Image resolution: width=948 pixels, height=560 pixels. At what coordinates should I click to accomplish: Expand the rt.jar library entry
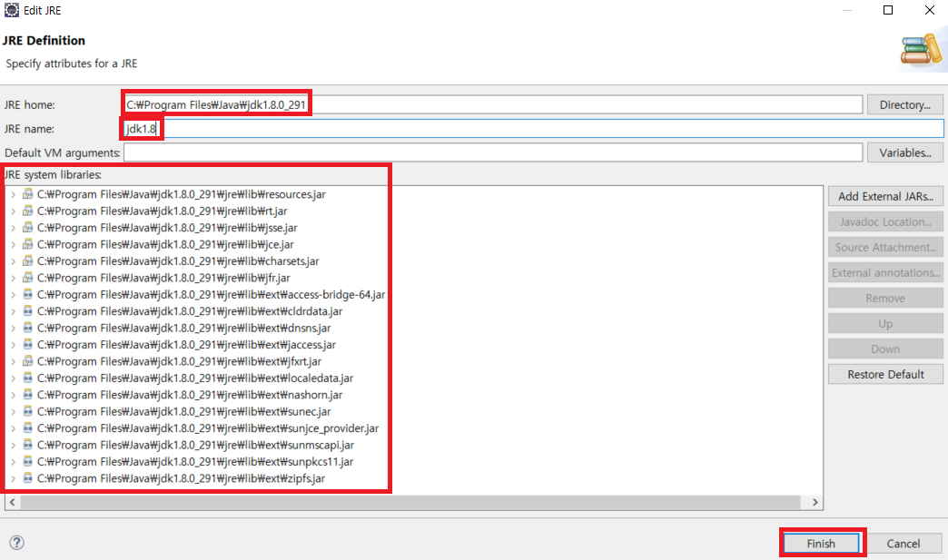click(13, 211)
